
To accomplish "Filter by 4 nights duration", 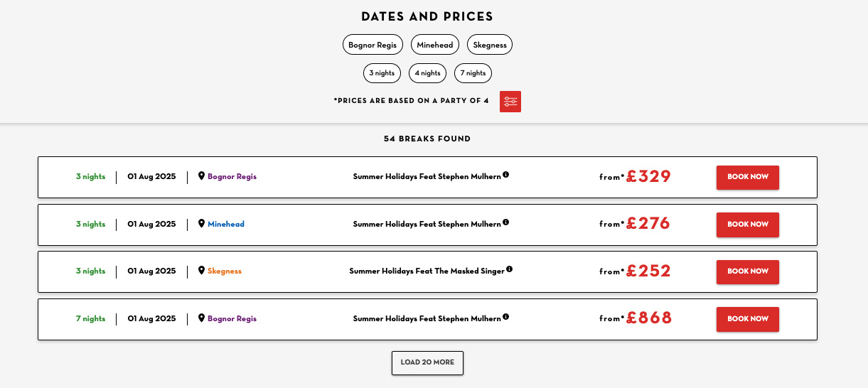I will coord(427,73).
